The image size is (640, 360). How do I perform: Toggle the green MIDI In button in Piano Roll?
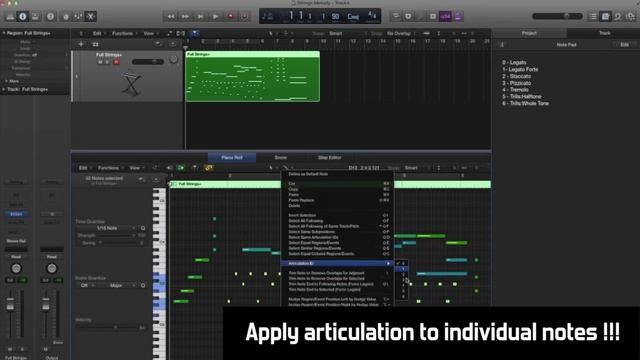[180, 168]
